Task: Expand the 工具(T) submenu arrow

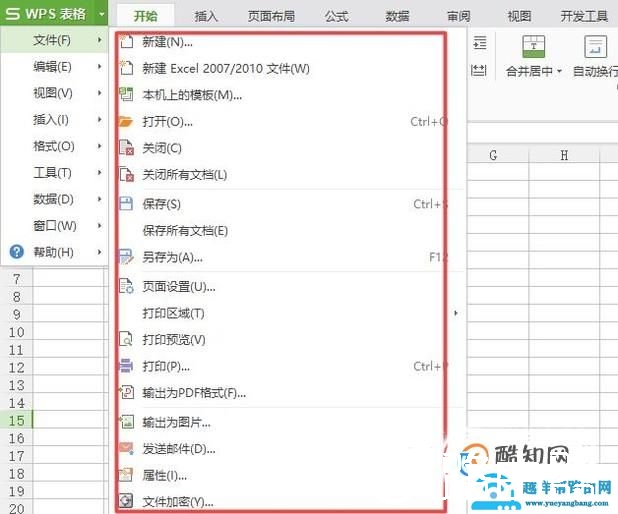Action: tap(99, 172)
